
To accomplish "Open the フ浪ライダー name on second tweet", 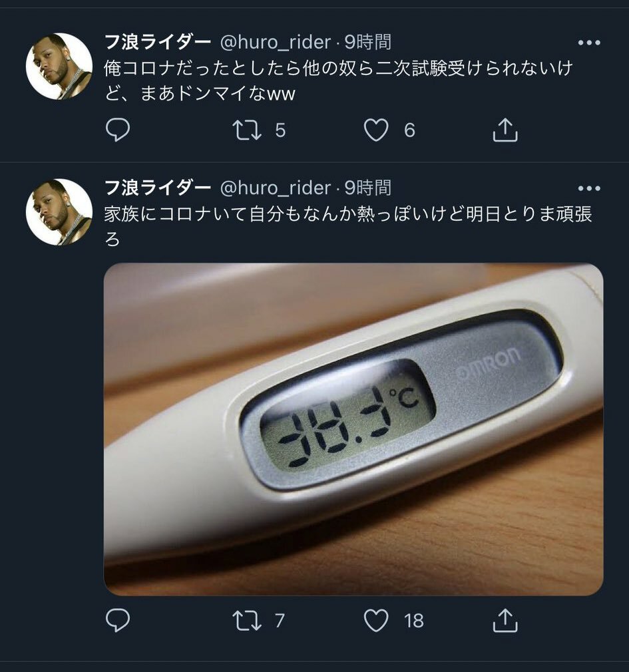I will pos(158,188).
